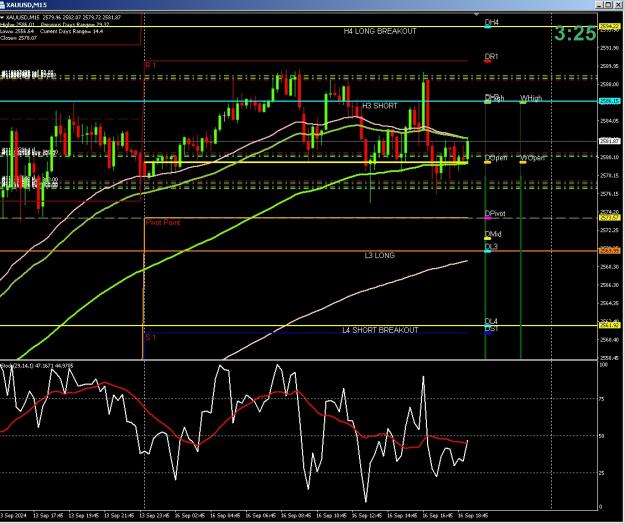Close the XAUUSD,M15 chart window
The height and width of the screenshot is (524, 625).
(x=617, y=4)
